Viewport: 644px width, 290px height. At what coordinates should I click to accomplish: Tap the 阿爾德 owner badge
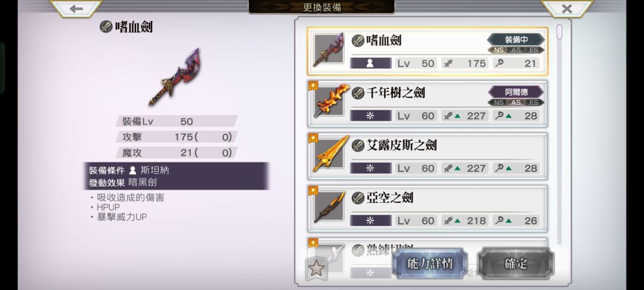pyautogui.click(x=516, y=92)
